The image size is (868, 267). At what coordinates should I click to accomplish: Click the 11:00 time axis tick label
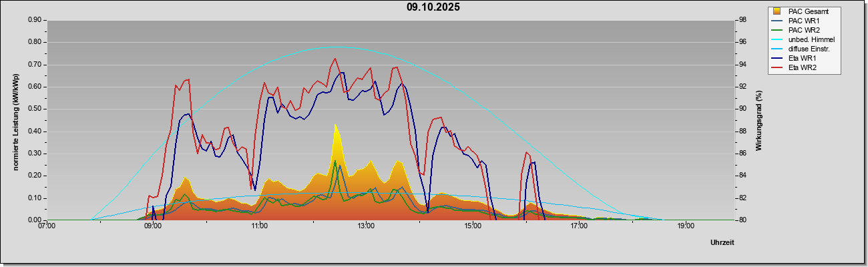pyautogui.click(x=260, y=226)
